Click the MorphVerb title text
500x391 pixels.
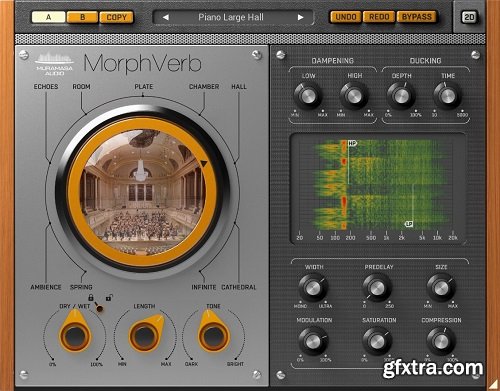[142, 64]
